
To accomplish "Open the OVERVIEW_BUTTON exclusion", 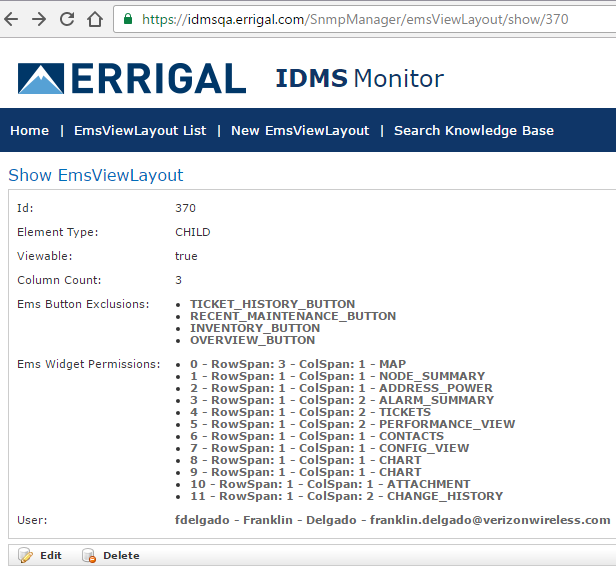I will pos(252,340).
